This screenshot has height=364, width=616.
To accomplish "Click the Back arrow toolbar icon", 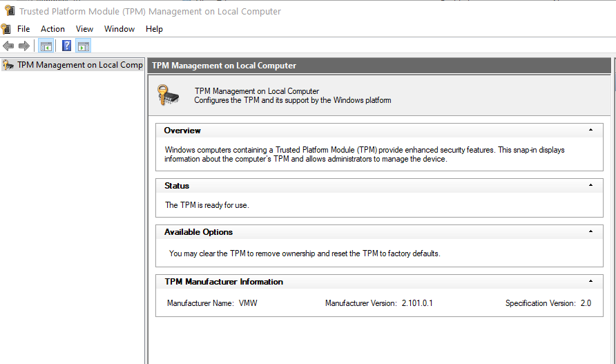I will [x=8, y=46].
